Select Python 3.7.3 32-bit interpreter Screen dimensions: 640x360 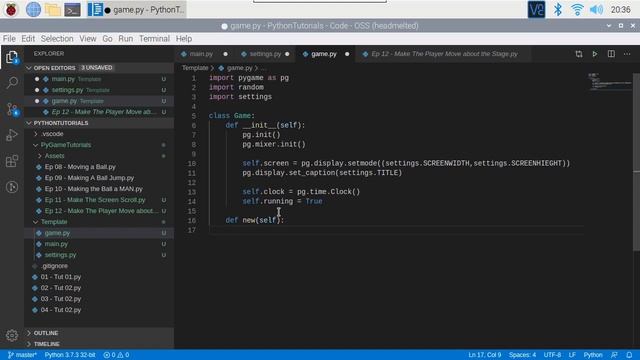pos(70,355)
